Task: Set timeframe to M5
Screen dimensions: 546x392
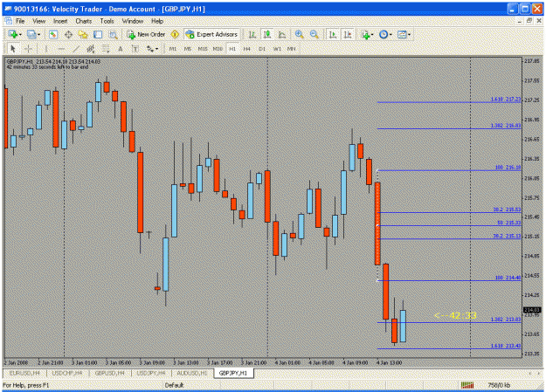Action: (x=188, y=49)
